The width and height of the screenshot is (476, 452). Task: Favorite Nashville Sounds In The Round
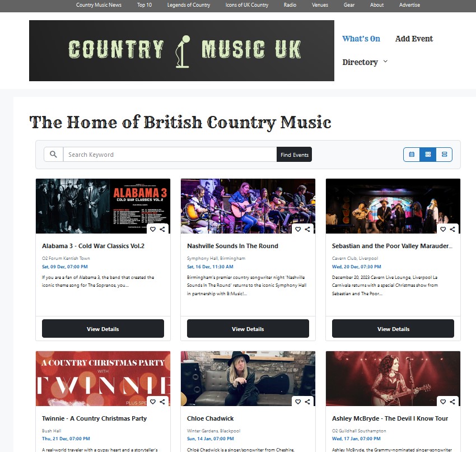[x=298, y=229]
